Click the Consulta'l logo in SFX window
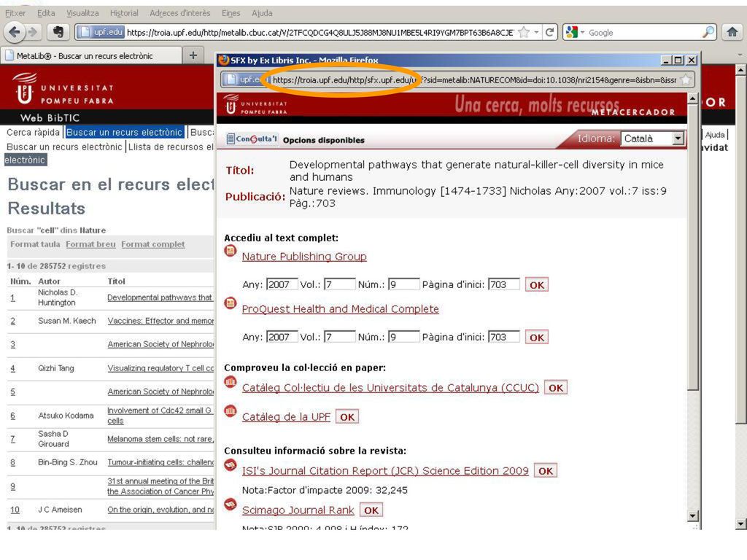 click(x=252, y=139)
